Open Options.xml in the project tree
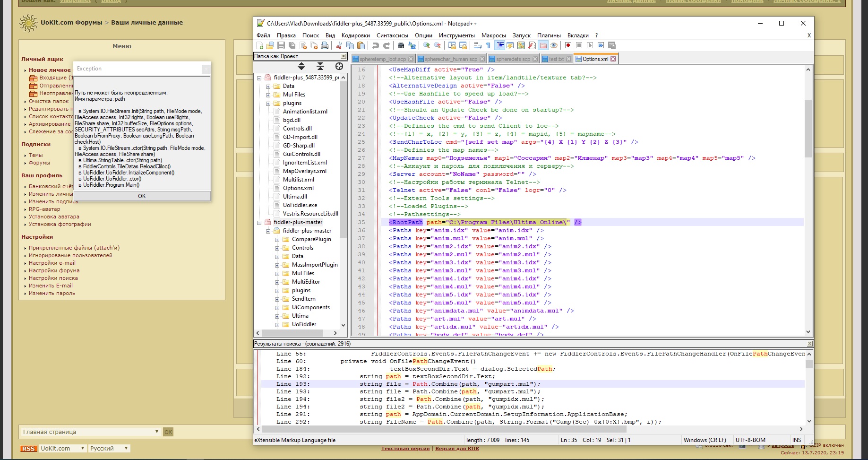 (298, 188)
